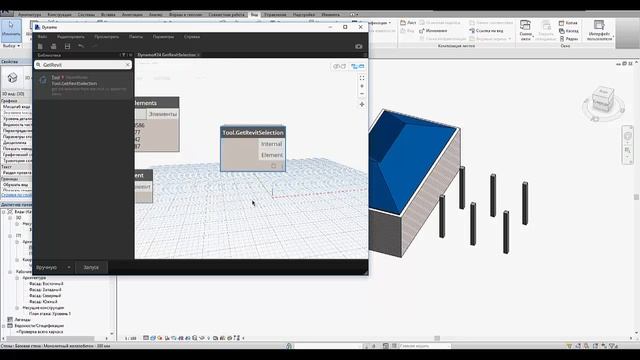
Task: Select Фасад: Западный in project browser
Action: 45,289
